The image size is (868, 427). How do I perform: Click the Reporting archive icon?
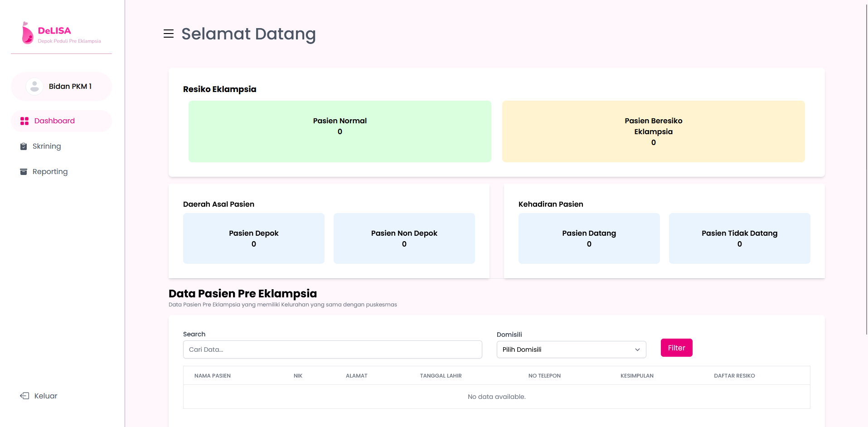(x=24, y=172)
